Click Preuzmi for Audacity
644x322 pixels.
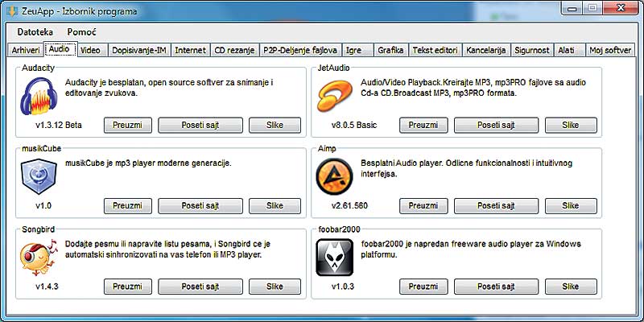[x=128, y=125]
